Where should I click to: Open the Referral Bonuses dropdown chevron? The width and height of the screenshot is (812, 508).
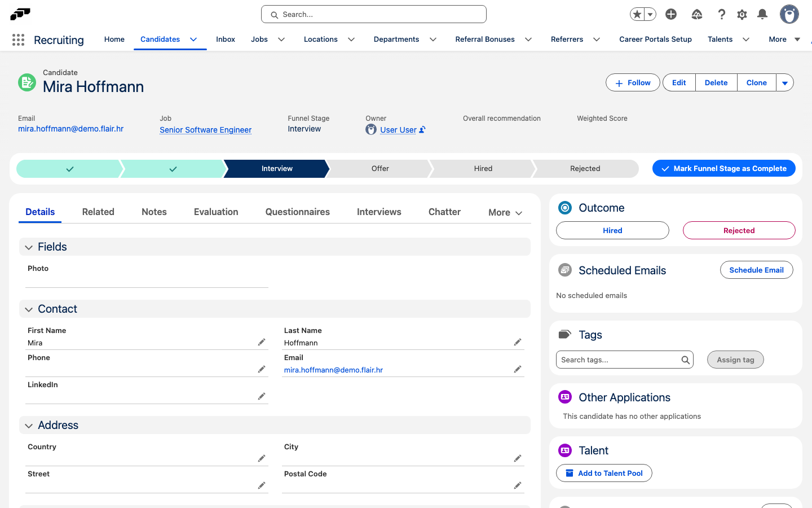pyautogui.click(x=528, y=40)
